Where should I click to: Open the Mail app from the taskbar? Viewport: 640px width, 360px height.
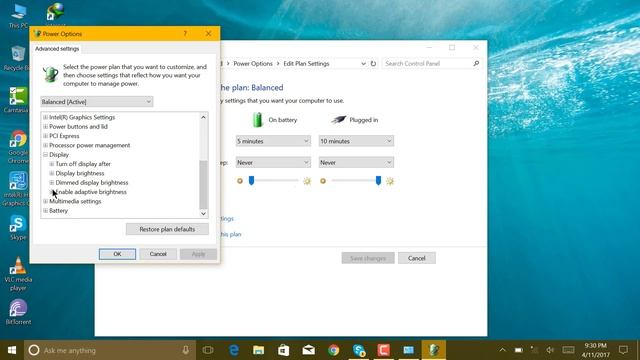[x=308, y=350]
